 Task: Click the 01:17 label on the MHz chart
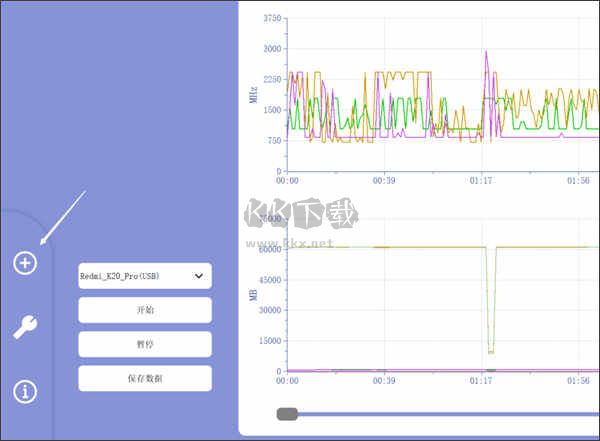click(481, 180)
